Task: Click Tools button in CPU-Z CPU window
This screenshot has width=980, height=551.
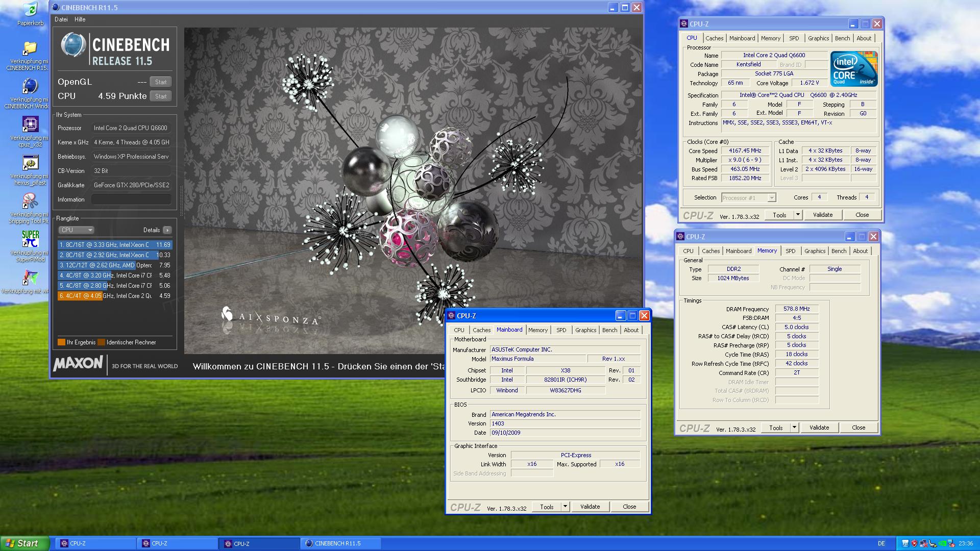Action: point(779,215)
